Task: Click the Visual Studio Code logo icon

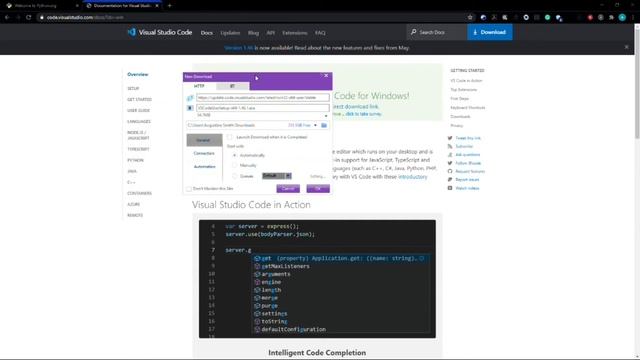Action: (x=131, y=32)
